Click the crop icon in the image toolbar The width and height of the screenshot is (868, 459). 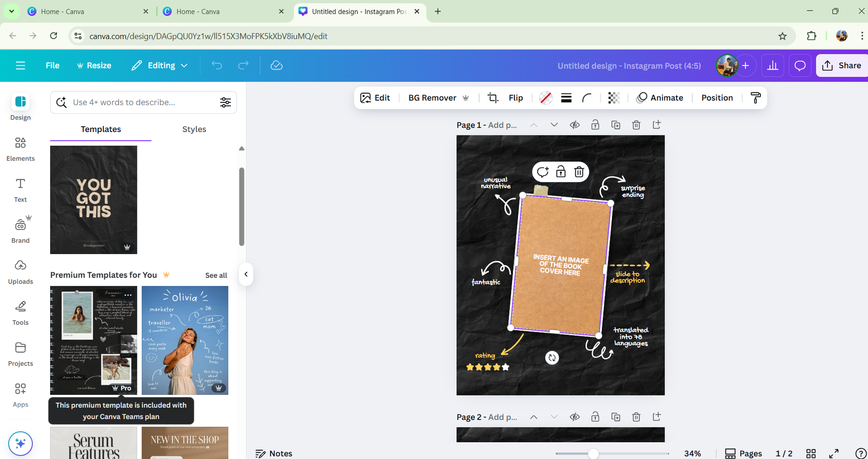(x=492, y=98)
